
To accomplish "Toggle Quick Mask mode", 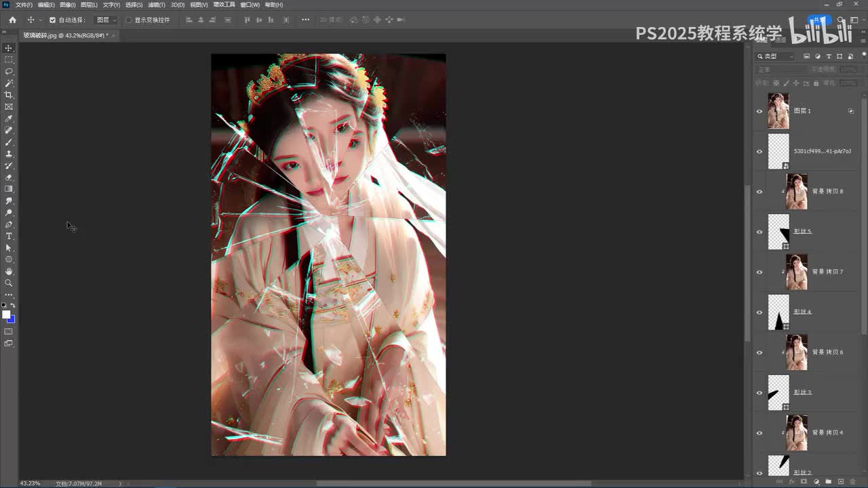I will tap(9, 331).
